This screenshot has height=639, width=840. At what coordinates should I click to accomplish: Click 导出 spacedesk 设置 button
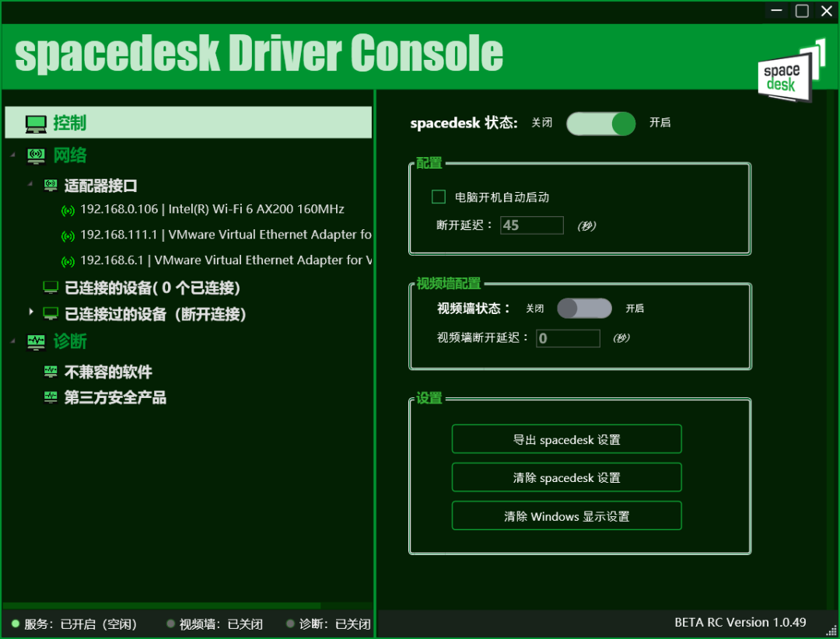(566, 439)
